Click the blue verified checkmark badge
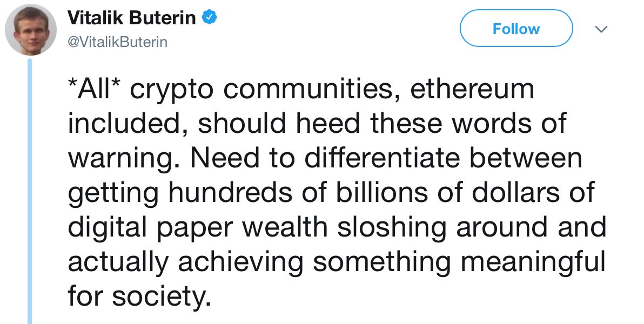The width and height of the screenshot is (644, 324). (x=210, y=18)
